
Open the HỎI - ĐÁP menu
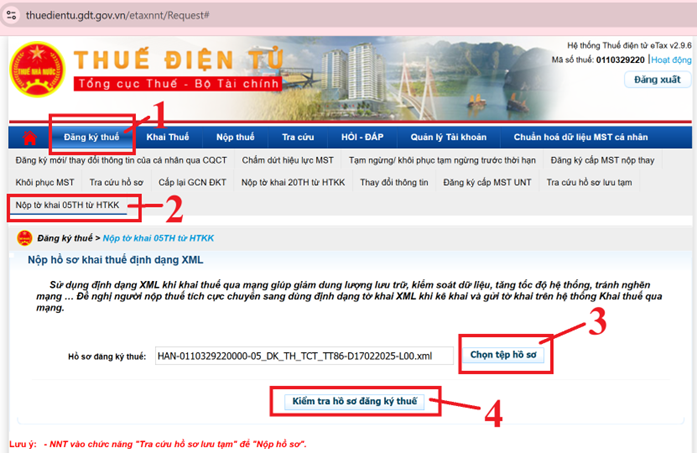pyautogui.click(x=362, y=137)
